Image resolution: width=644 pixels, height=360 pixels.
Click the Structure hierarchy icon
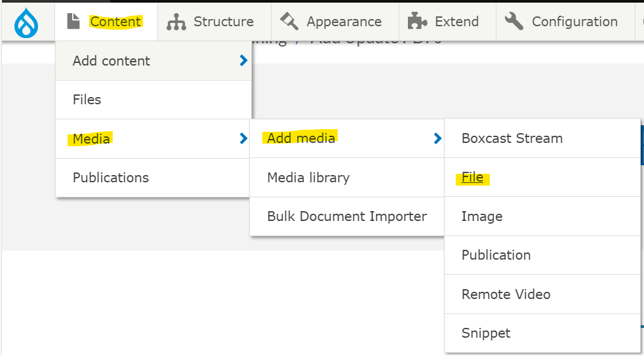pos(176,22)
